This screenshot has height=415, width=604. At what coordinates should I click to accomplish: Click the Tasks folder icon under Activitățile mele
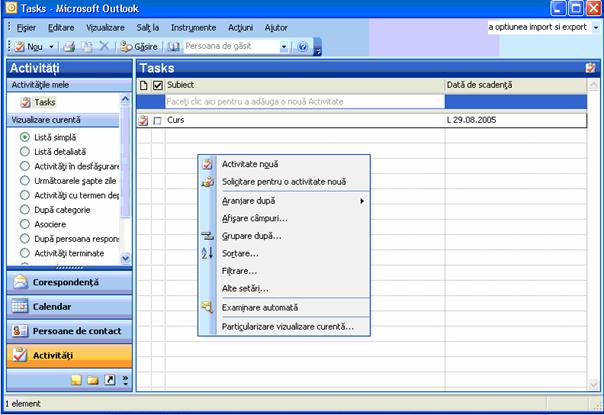click(26, 102)
